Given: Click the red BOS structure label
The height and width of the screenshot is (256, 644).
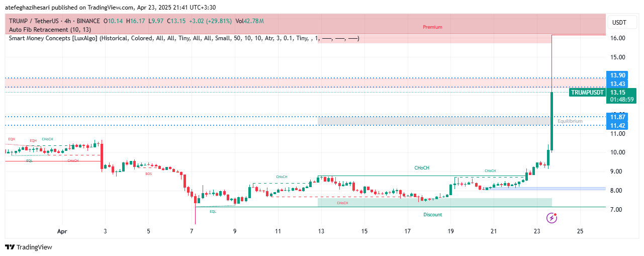Looking at the screenshot, I should coord(148,174).
